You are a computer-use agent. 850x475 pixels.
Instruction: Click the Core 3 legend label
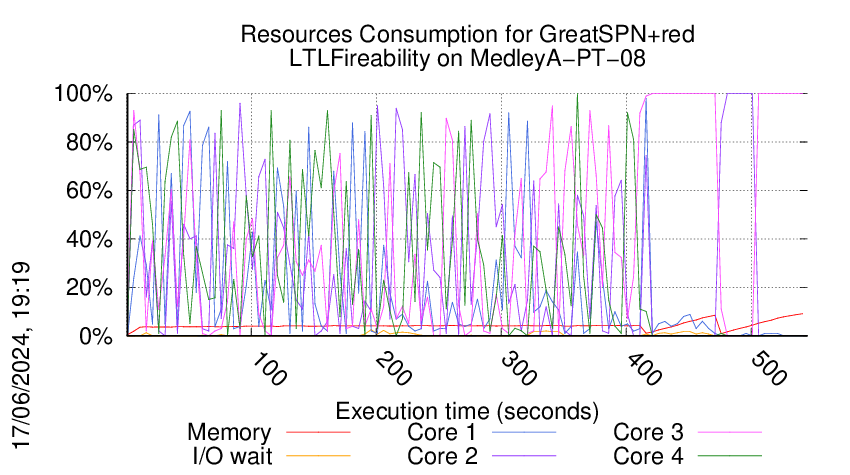(648, 433)
